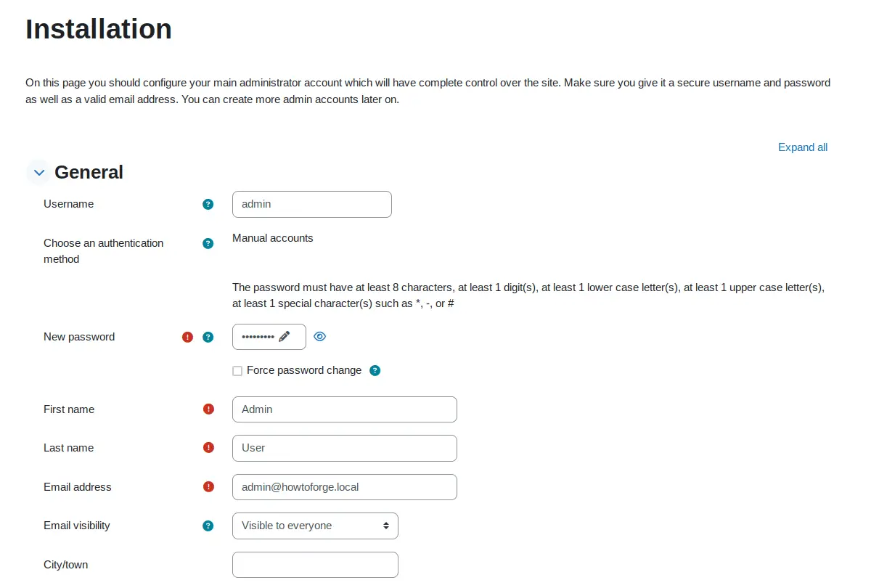Image resolution: width=871 pixels, height=588 pixels.
Task: Enable the Force password change checkbox
Action: pyautogui.click(x=237, y=371)
